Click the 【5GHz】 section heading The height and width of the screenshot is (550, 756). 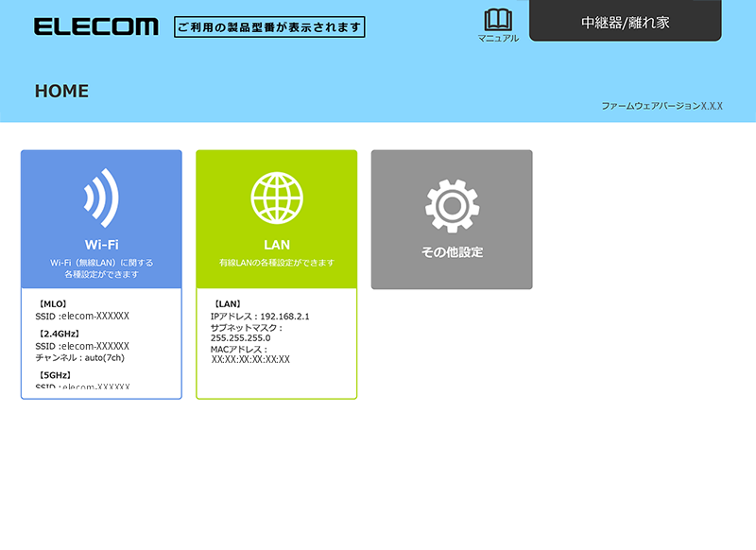point(55,375)
